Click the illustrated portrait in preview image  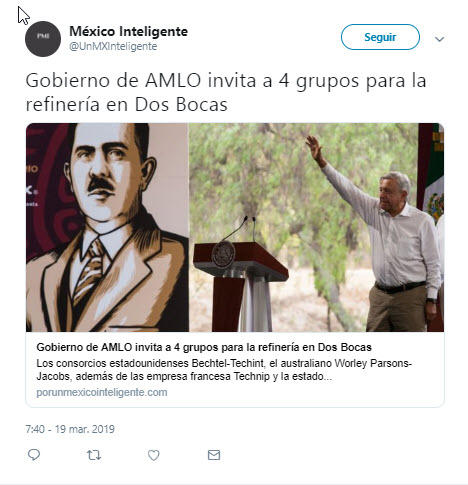[x=107, y=227]
